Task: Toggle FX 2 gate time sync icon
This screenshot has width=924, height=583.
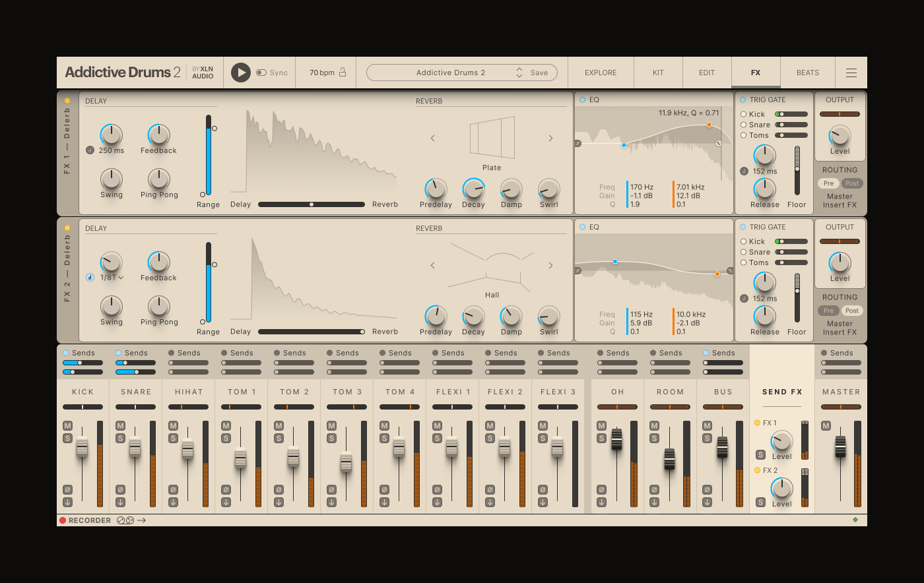Action: tap(744, 299)
